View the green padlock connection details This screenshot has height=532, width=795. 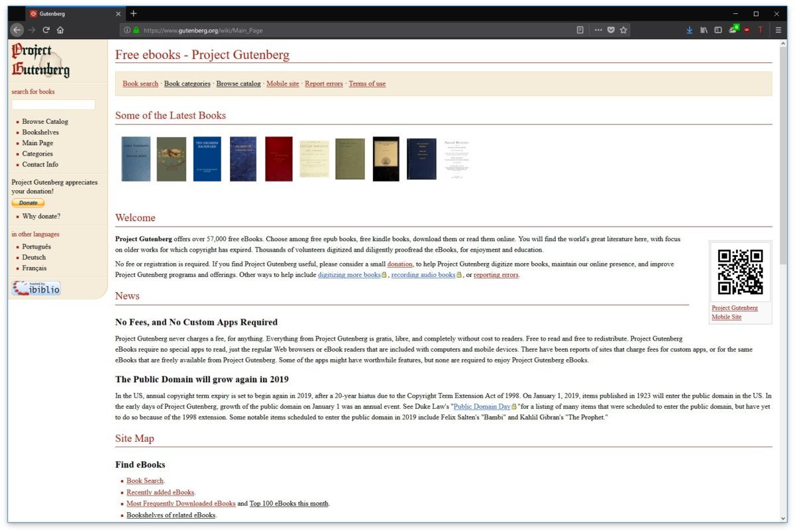click(136, 30)
